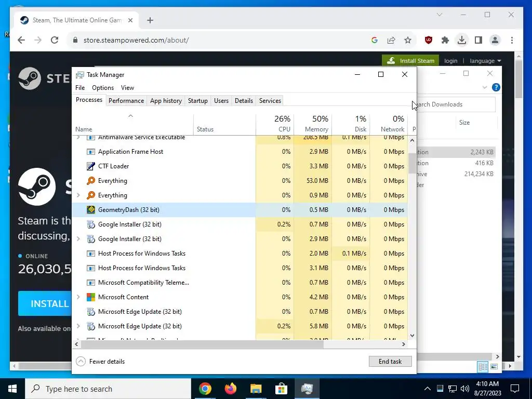Open the Steam language dropdown
Viewport: 532px width, 399px height.
[485, 61]
